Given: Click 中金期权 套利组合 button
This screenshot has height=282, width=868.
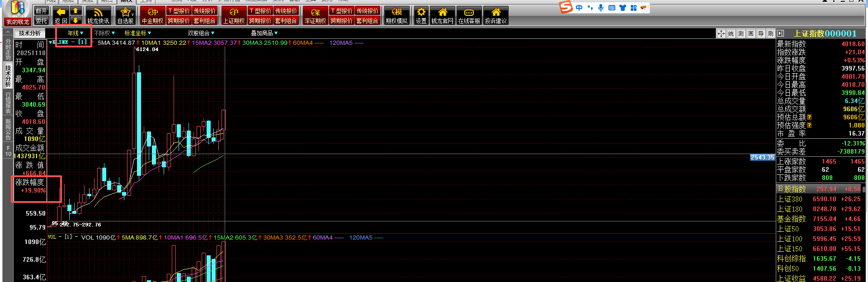Looking at the screenshot, I should tap(205, 21).
